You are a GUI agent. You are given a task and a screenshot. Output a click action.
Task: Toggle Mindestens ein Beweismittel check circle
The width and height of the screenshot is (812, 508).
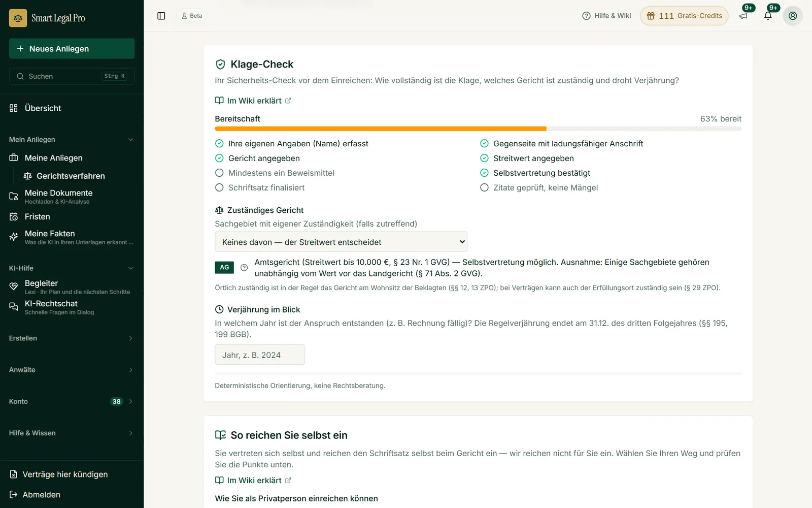coord(219,173)
